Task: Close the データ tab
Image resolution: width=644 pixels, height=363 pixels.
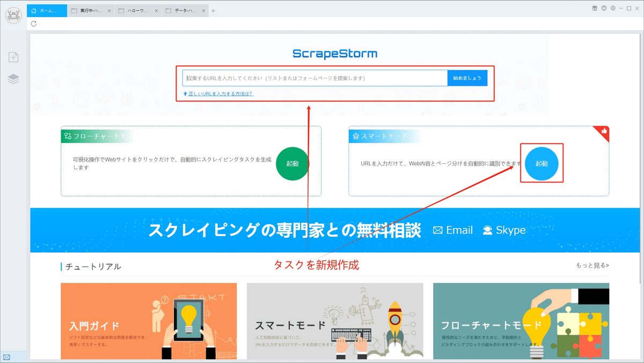Action: click(x=203, y=11)
